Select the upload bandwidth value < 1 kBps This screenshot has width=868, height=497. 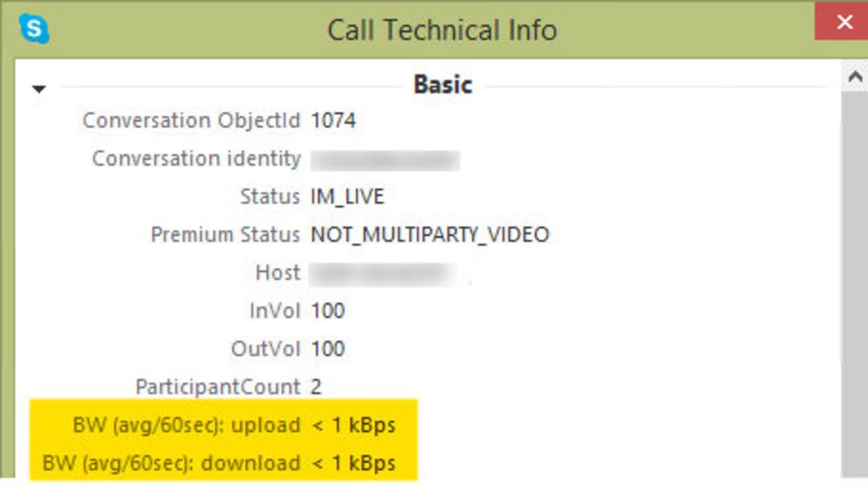tap(354, 425)
